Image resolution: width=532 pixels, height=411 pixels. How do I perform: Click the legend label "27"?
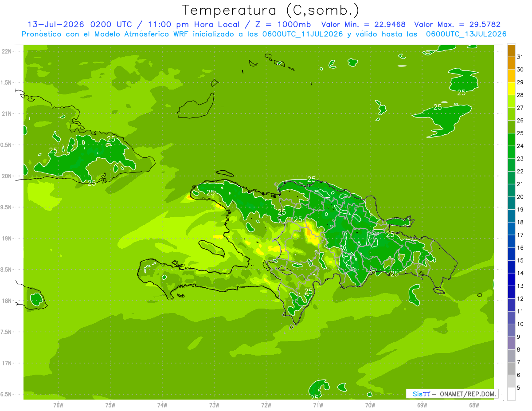click(x=520, y=108)
